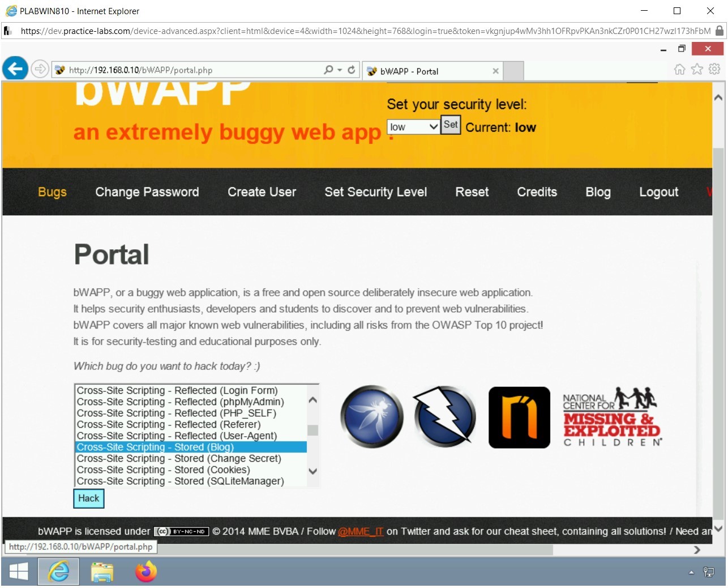Click the OWASP wasp logo

pyautogui.click(x=371, y=417)
